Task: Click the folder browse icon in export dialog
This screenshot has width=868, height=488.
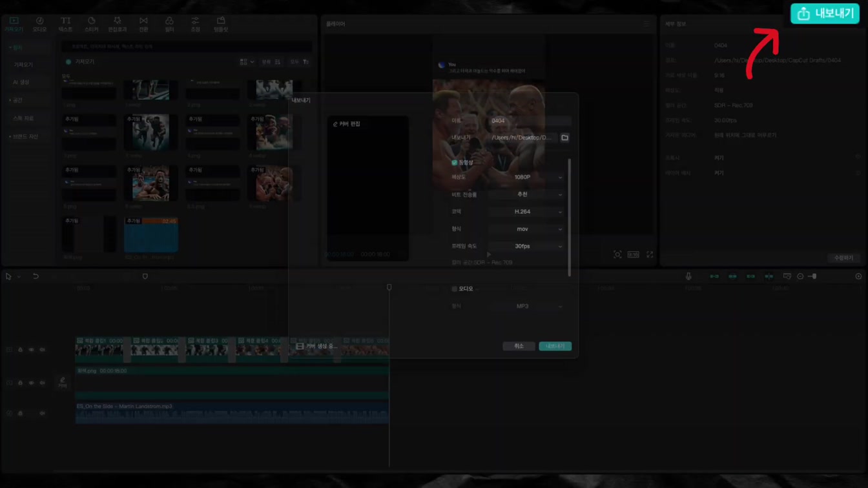Action: click(x=564, y=137)
